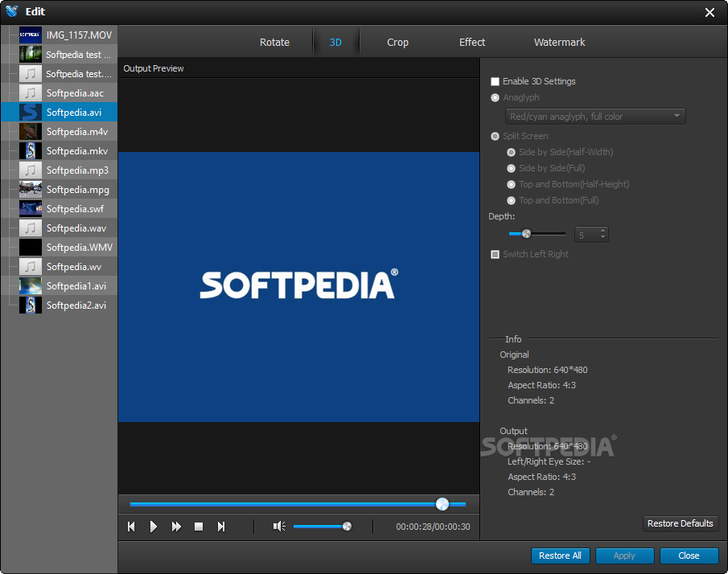Decrease the Depth value with down arrow

click(x=603, y=237)
